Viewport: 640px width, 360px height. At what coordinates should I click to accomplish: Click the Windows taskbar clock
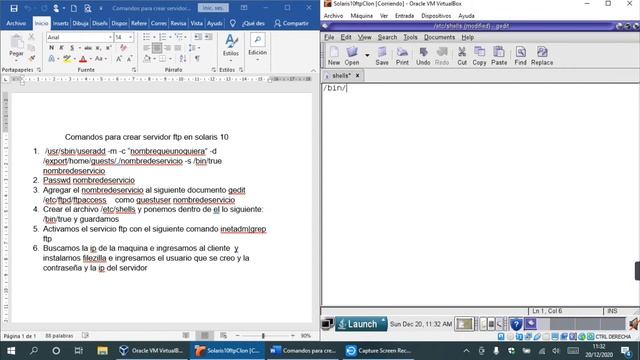[599, 351]
